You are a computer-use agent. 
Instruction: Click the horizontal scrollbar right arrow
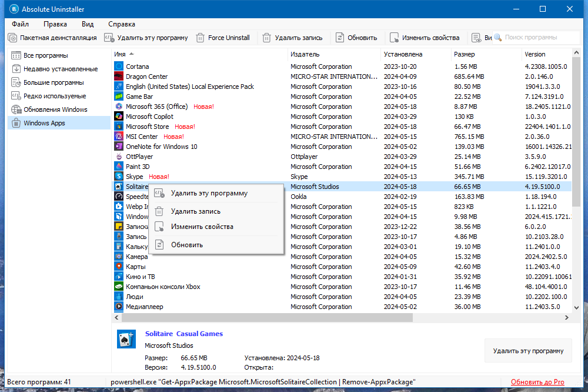(567, 318)
